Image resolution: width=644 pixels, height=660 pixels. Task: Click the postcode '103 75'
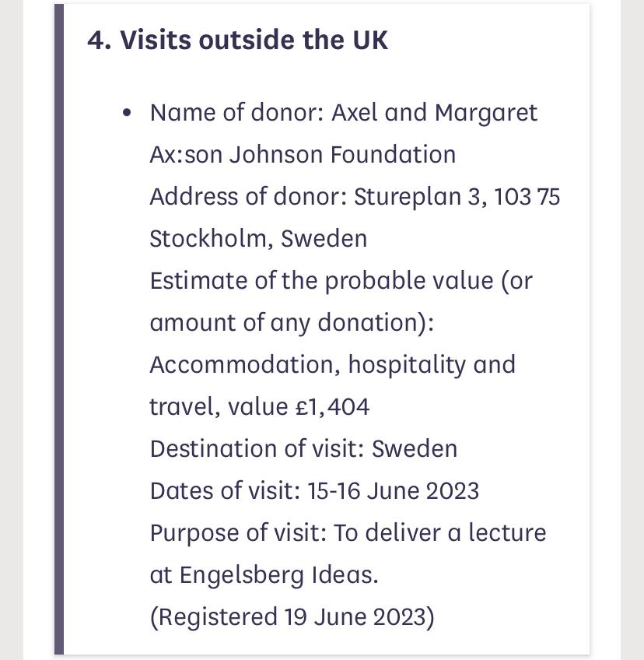(x=527, y=197)
